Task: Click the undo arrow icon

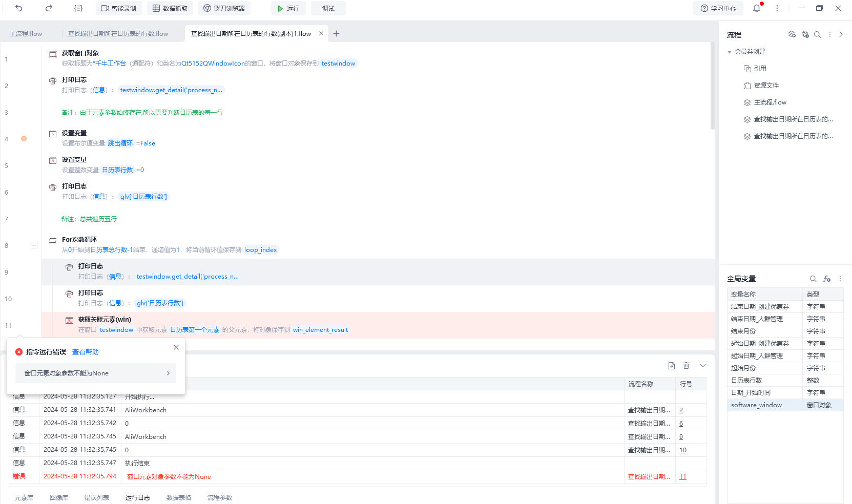Action: [19, 8]
